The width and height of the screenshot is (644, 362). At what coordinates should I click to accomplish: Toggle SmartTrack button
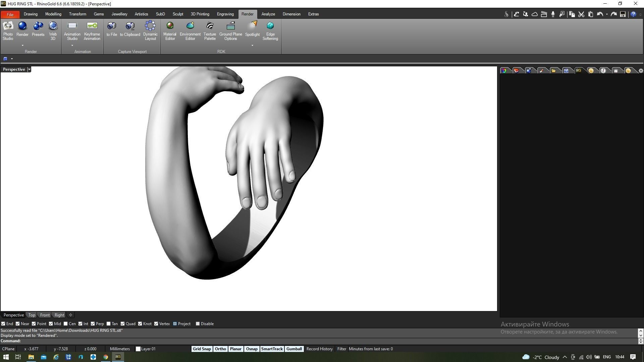tap(272, 349)
